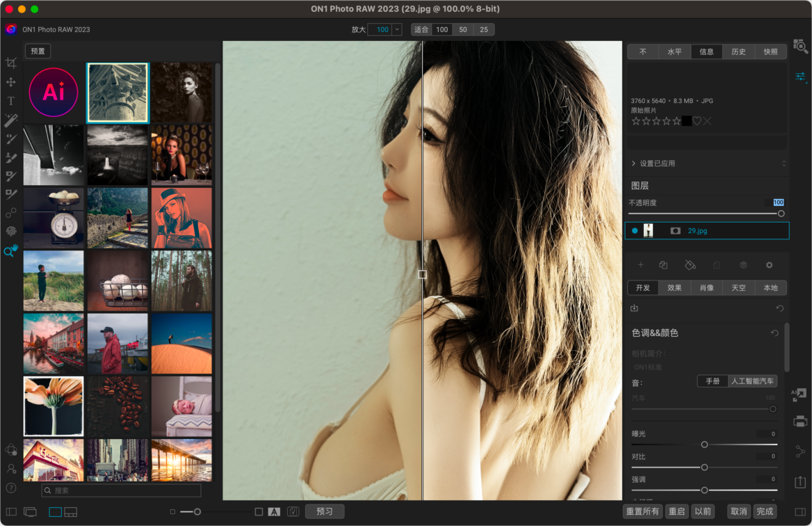Image resolution: width=812 pixels, height=526 pixels.
Task: Click the Share nodes icon
Action: tap(800, 452)
